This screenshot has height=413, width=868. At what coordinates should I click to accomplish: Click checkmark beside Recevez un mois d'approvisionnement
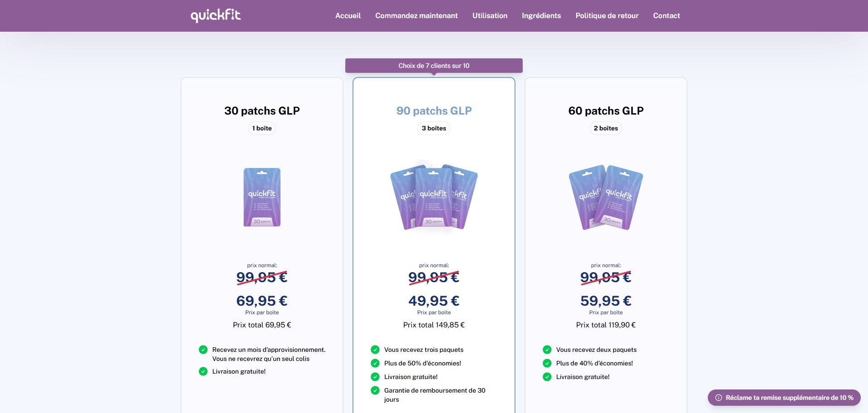(203, 350)
